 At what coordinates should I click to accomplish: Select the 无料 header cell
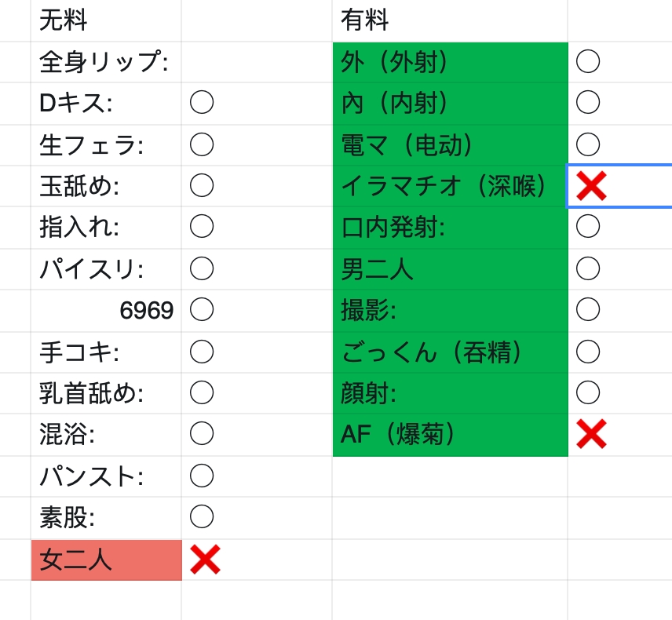coord(106,20)
